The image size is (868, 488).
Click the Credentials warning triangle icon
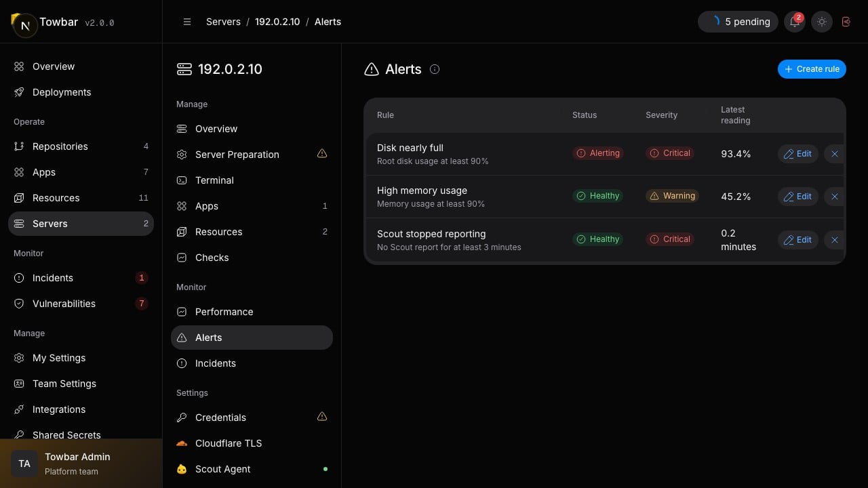pos(322,417)
